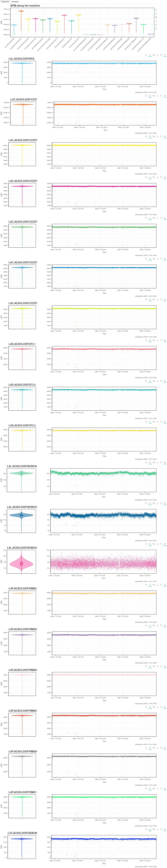Viewport: 167px width, 868px height.
Task: Switch to the Distributions tab
Action: pos(5,2)
